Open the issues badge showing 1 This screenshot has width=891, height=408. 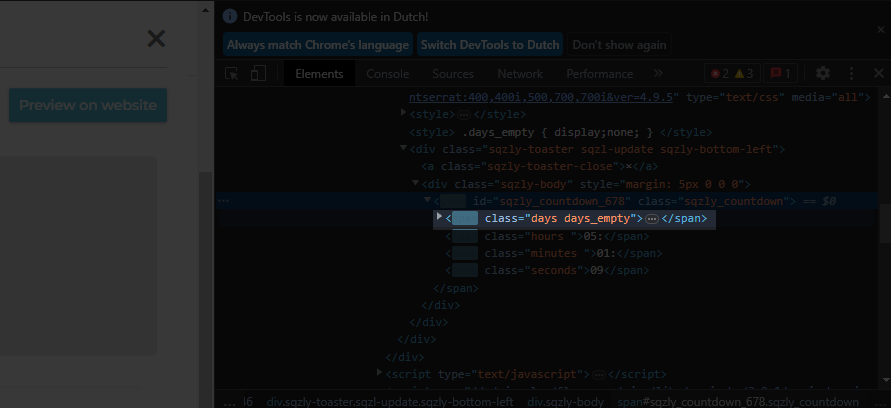click(781, 74)
